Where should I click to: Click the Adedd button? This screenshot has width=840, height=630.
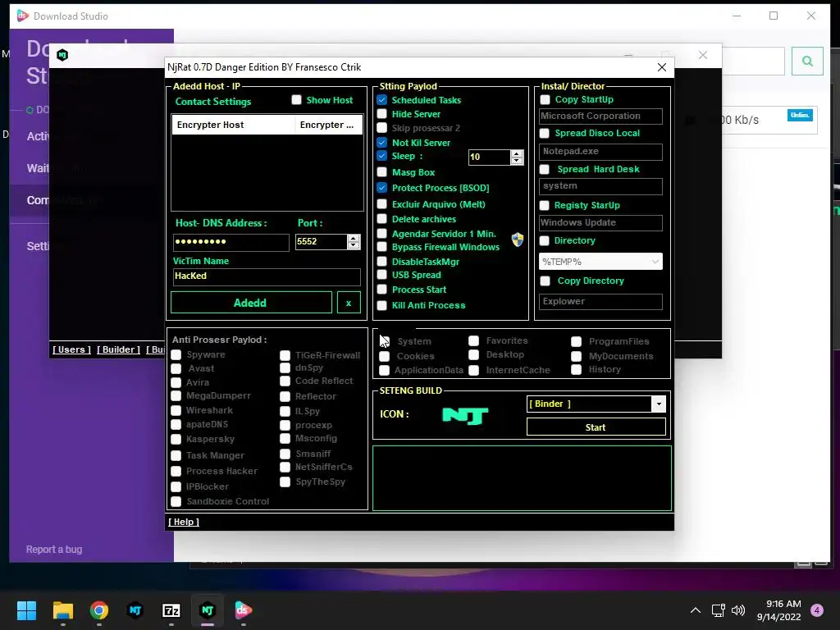tap(251, 303)
